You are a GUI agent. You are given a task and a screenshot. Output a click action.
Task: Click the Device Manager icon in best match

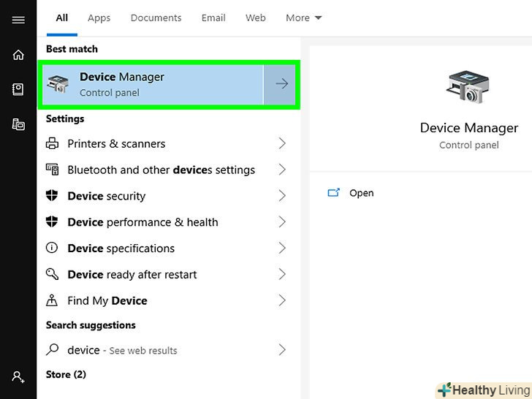58,84
